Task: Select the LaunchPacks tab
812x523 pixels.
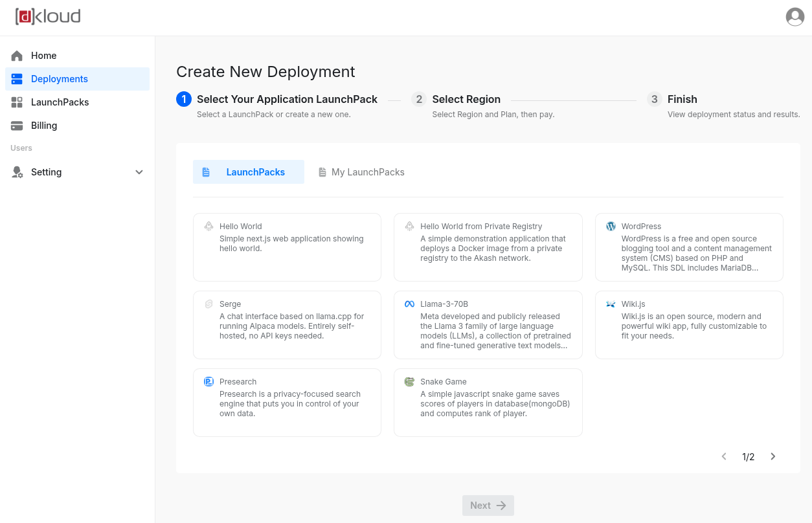Action: click(x=249, y=172)
